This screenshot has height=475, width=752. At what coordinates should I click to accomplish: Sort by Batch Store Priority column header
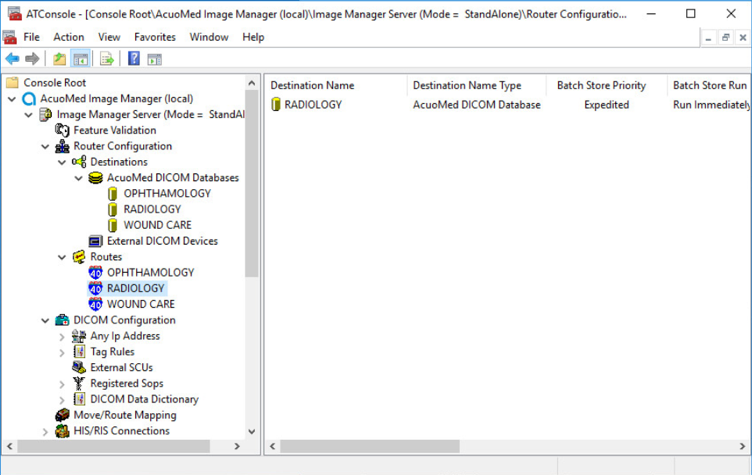click(x=607, y=85)
